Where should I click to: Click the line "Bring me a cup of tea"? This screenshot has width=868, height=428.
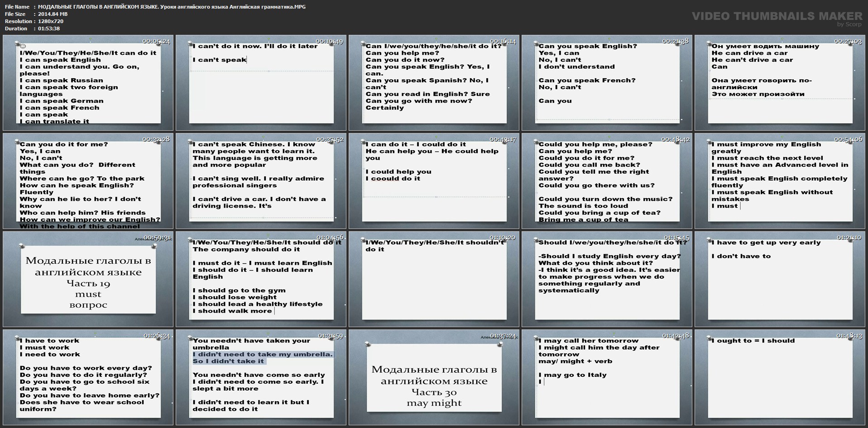pos(583,220)
